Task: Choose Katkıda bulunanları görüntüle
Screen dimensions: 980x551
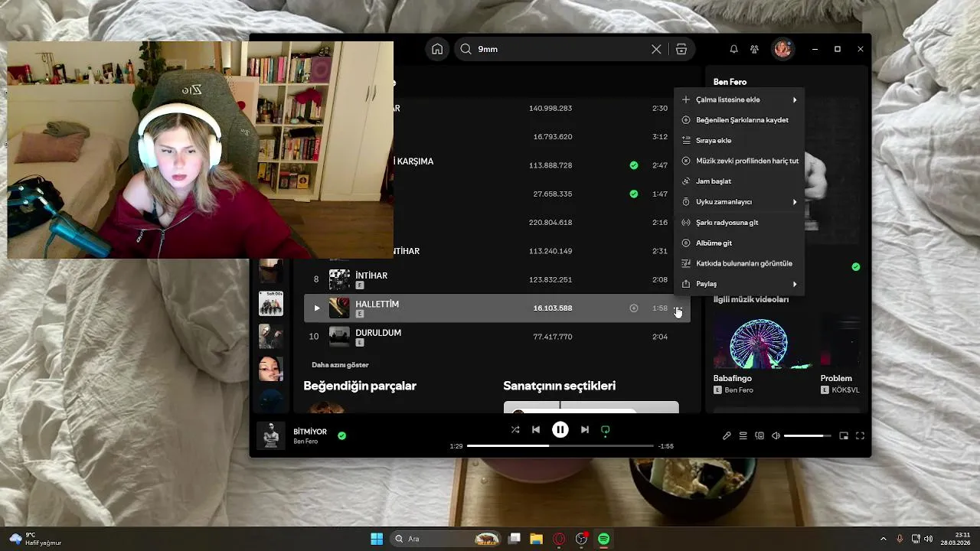Action: [x=739, y=263]
